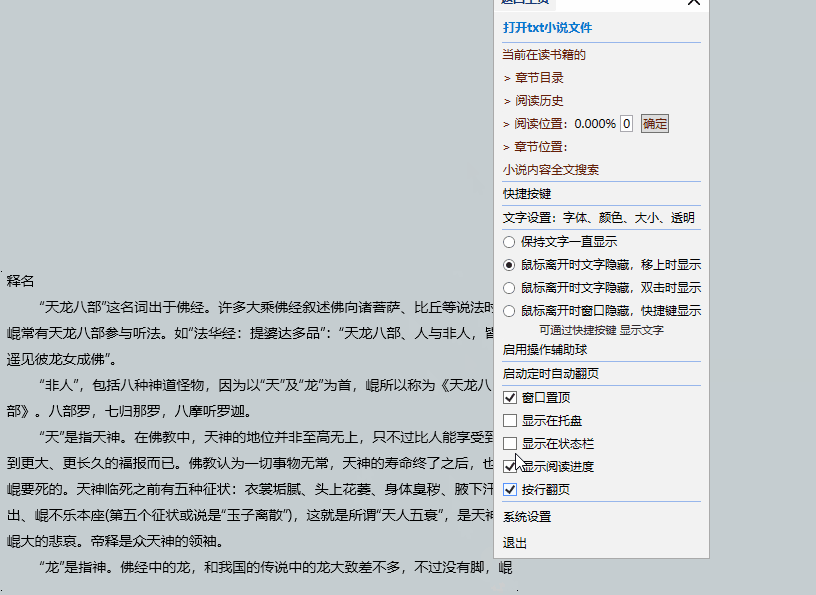Select hide text on mouse leave, show on double-click
This screenshot has height=595, width=816.
(x=508, y=287)
